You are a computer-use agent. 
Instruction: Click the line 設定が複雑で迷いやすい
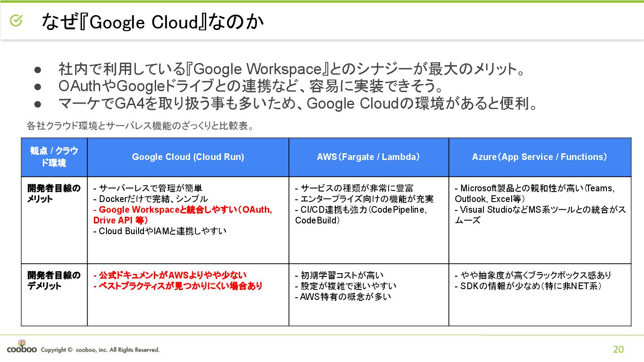[x=346, y=286]
